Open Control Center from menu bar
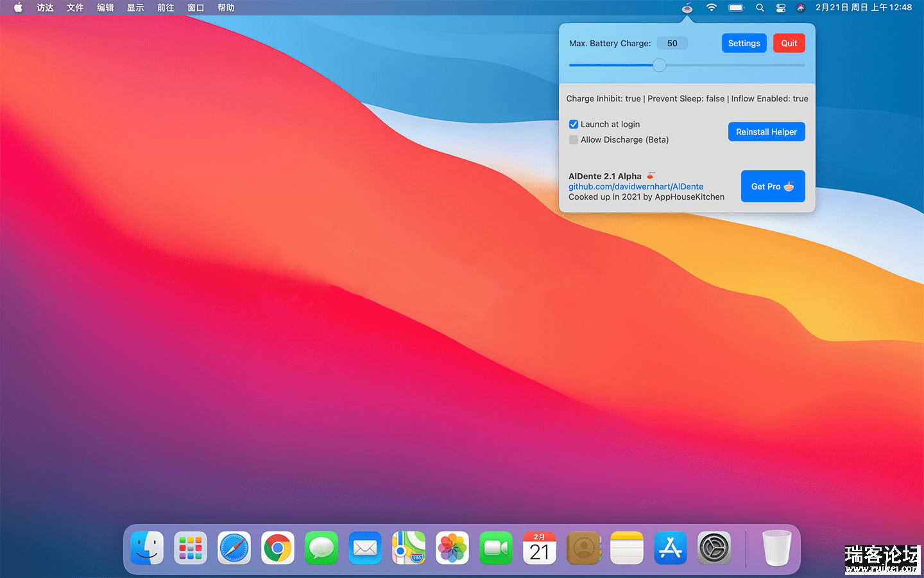 [781, 8]
